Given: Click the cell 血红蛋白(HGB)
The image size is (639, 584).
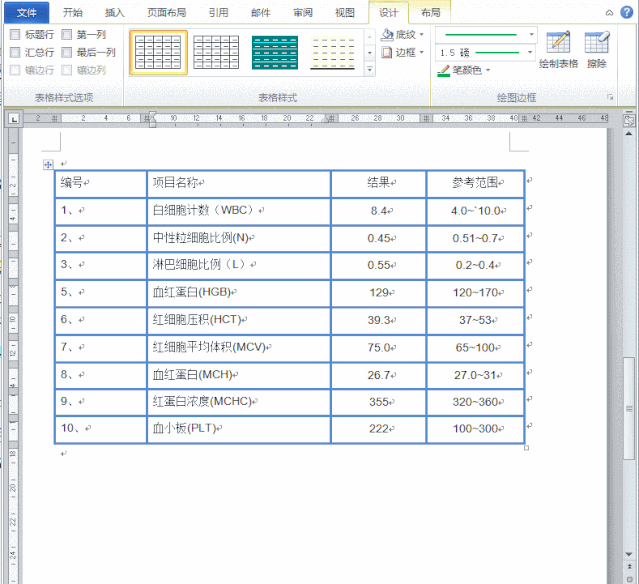Looking at the screenshot, I should 238,293.
